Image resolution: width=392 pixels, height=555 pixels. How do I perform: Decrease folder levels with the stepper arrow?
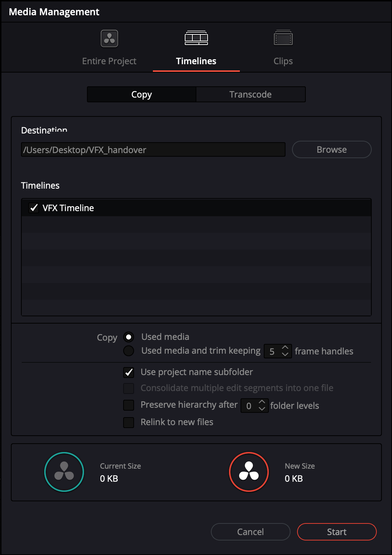[x=262, y=409]
